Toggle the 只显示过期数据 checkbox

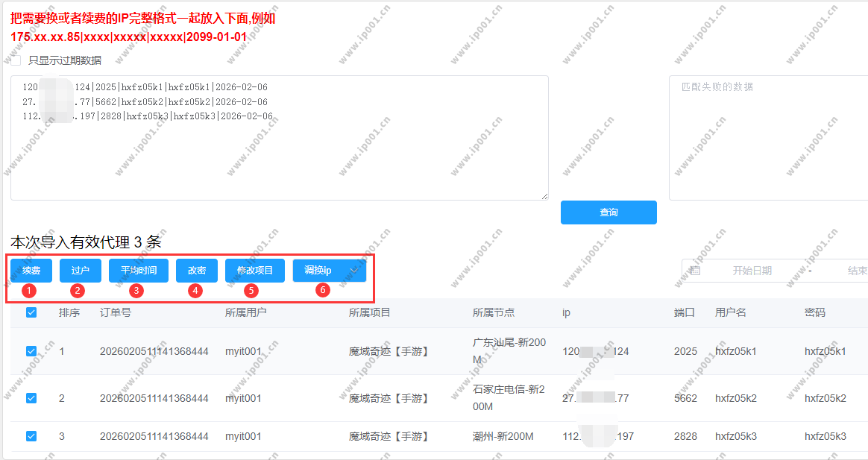coord(16,60)
